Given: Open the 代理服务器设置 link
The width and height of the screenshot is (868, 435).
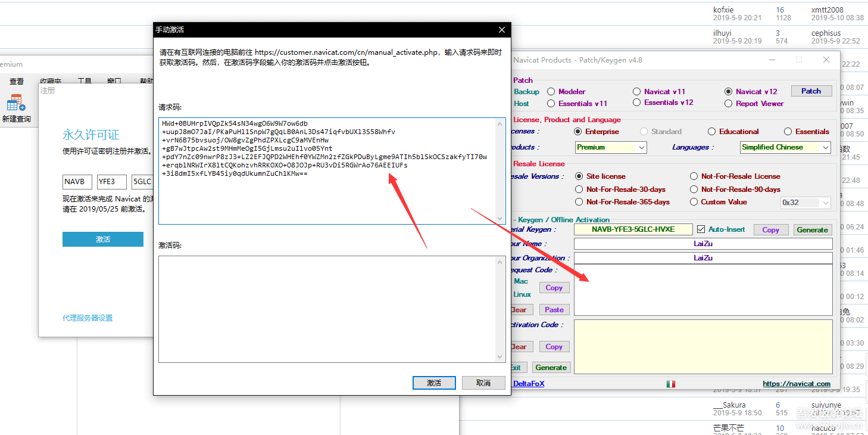Looking at the screenshot, I should click(88, 318).
